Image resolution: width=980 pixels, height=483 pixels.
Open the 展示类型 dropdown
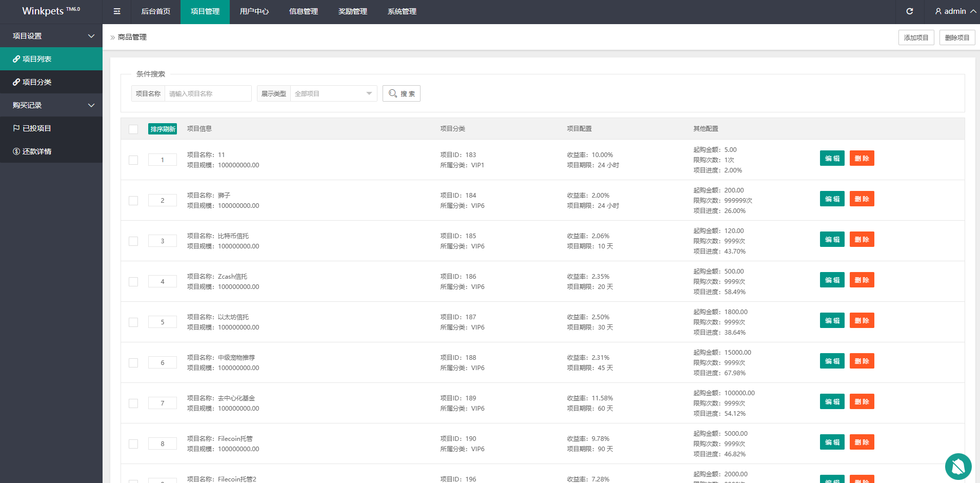(x=333, y=93)
